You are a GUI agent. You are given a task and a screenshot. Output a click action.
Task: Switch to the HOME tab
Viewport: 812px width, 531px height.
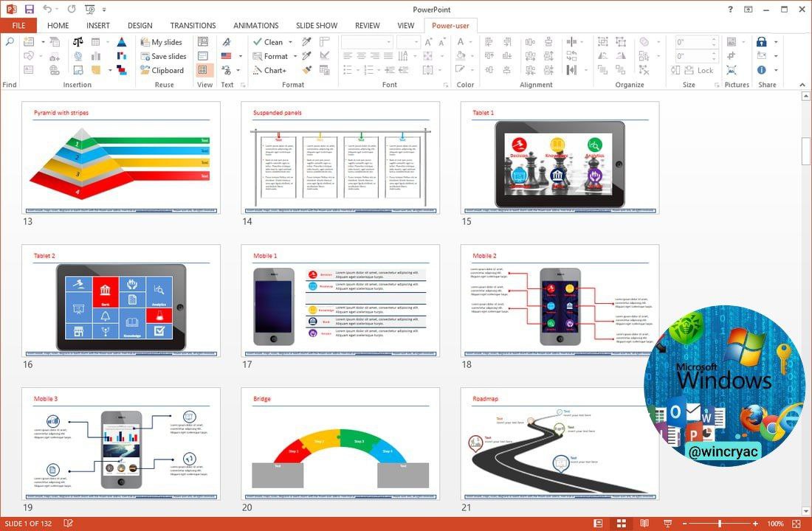point(58,25)
